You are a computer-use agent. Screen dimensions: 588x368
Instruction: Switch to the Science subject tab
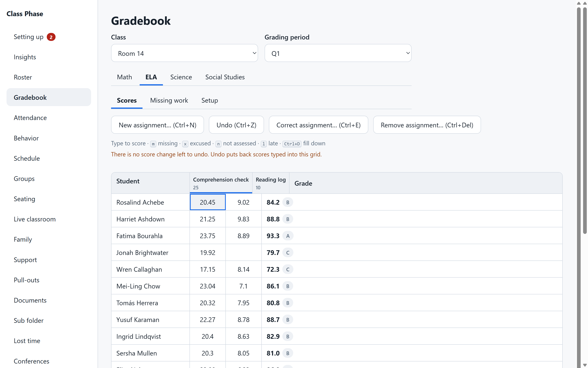[x=181, y=77]
